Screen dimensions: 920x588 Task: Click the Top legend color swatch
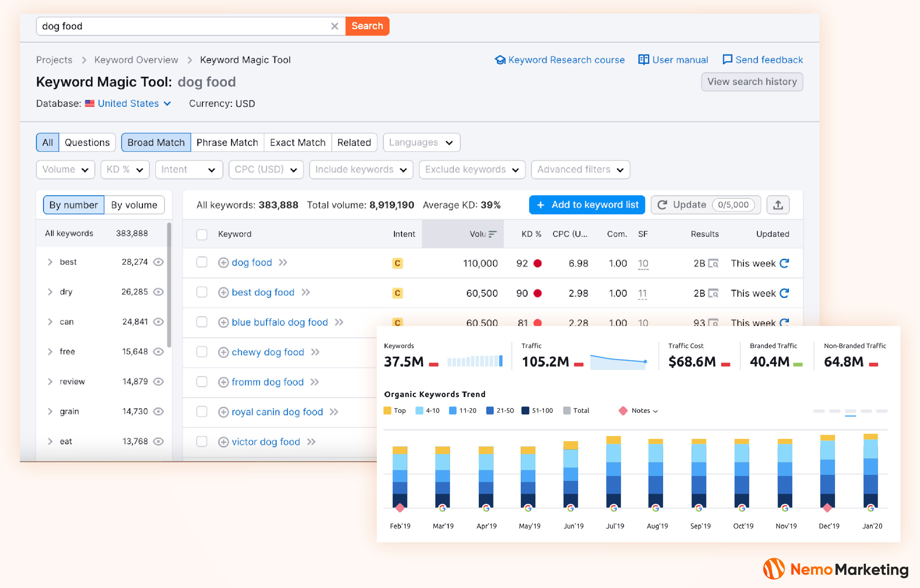387,410
